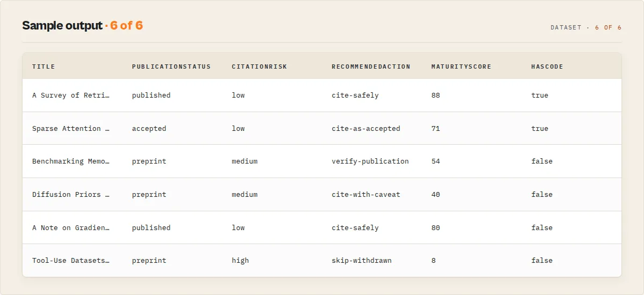644x295 pixels.
Task: Click the maturity score 80
Action: coord(436,228)
